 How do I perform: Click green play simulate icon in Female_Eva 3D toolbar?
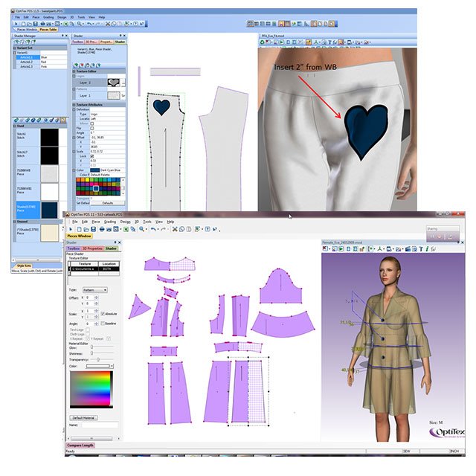(x=341, y=249)
